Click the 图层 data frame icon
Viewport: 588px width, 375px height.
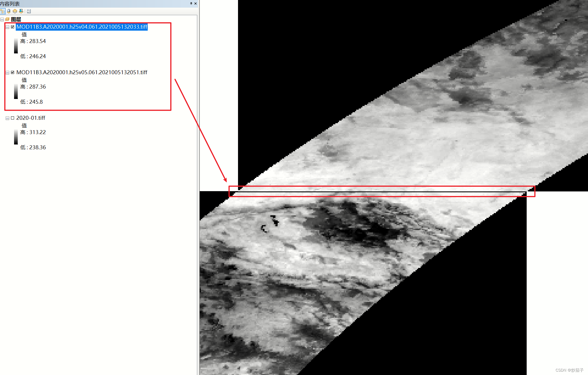tap(7, 19)
